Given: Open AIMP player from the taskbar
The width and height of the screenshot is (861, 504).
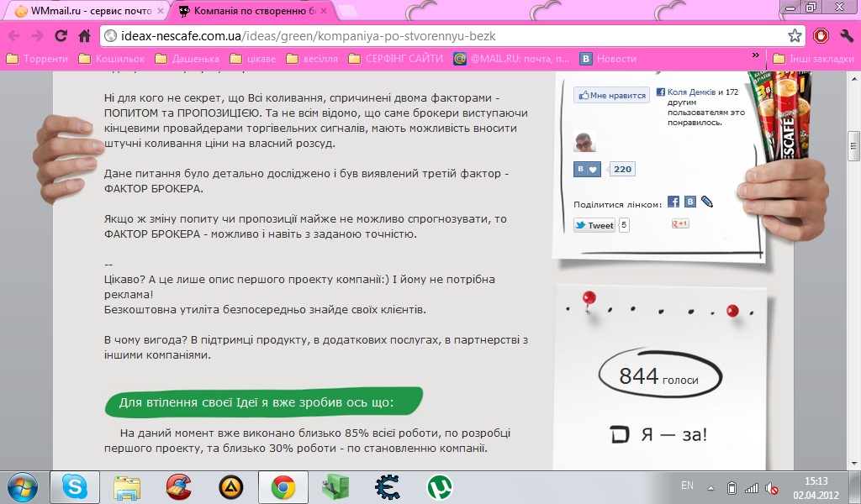Looking at the screenshot, I should pos(230,487).
